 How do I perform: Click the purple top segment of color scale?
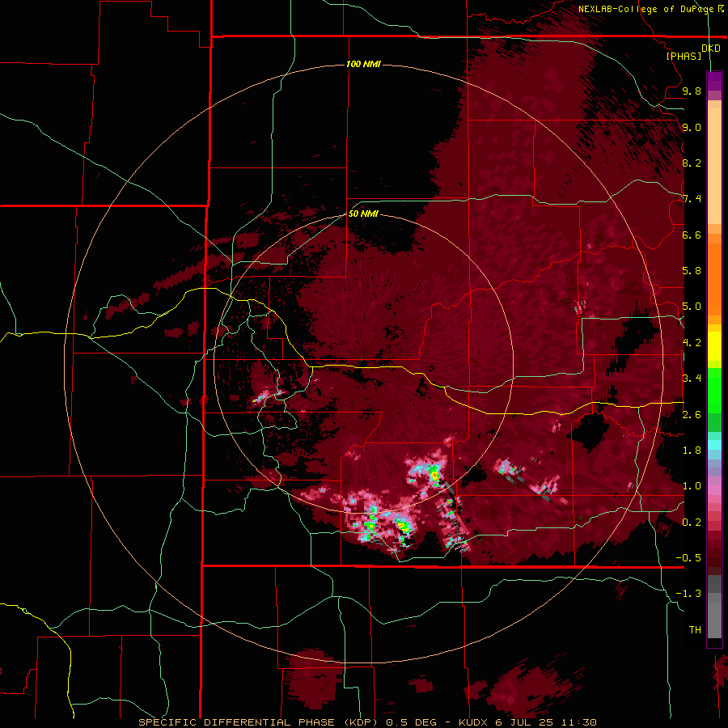pos(714,81)
